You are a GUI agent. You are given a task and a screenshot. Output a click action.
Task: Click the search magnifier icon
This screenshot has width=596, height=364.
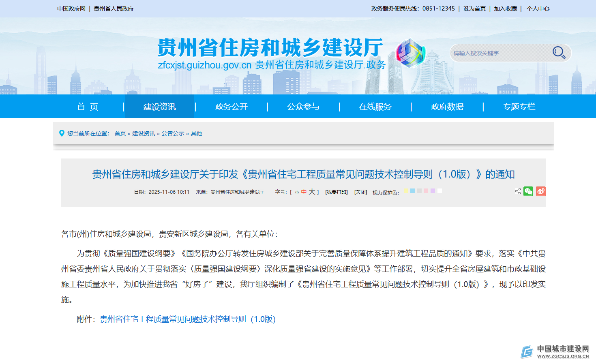(x=559, y=53)
